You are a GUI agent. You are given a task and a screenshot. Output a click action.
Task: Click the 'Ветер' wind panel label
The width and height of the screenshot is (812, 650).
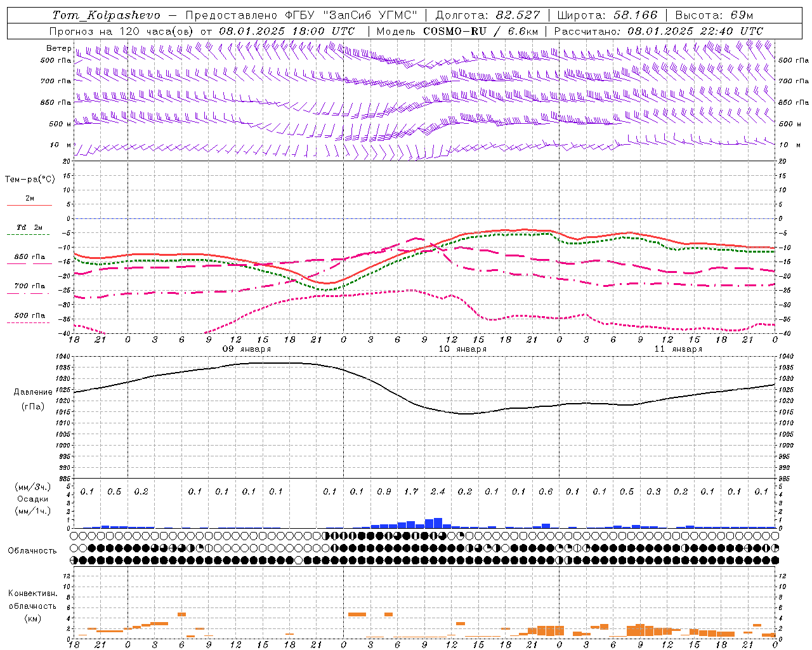pos(58,48)
